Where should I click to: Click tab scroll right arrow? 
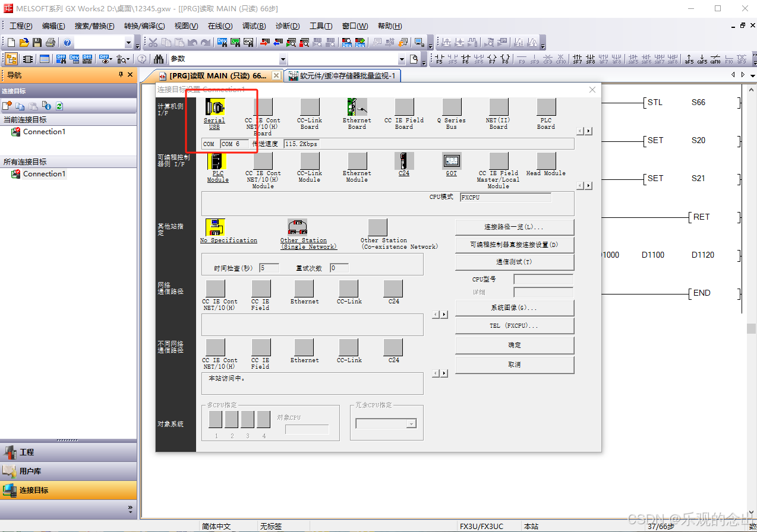point(742,75)
